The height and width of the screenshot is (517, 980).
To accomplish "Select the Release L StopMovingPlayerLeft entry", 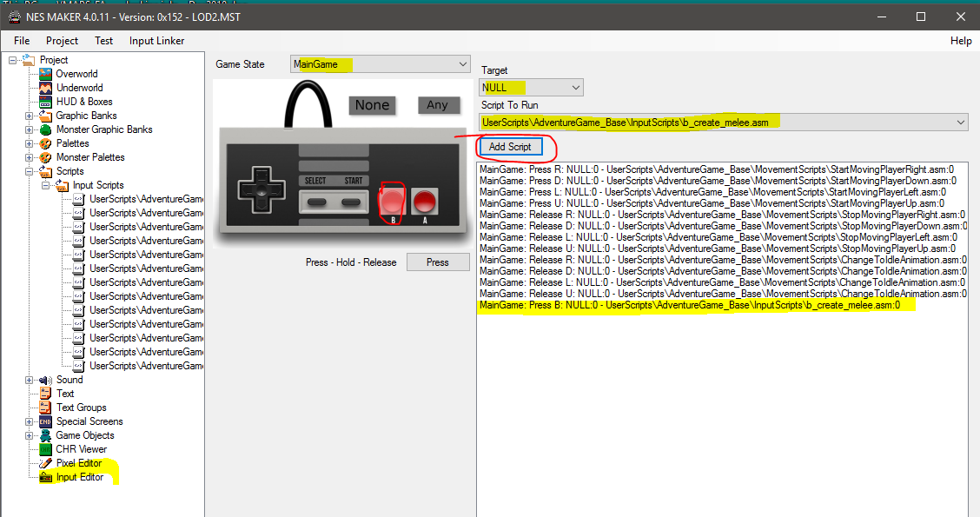I will 718,237.
